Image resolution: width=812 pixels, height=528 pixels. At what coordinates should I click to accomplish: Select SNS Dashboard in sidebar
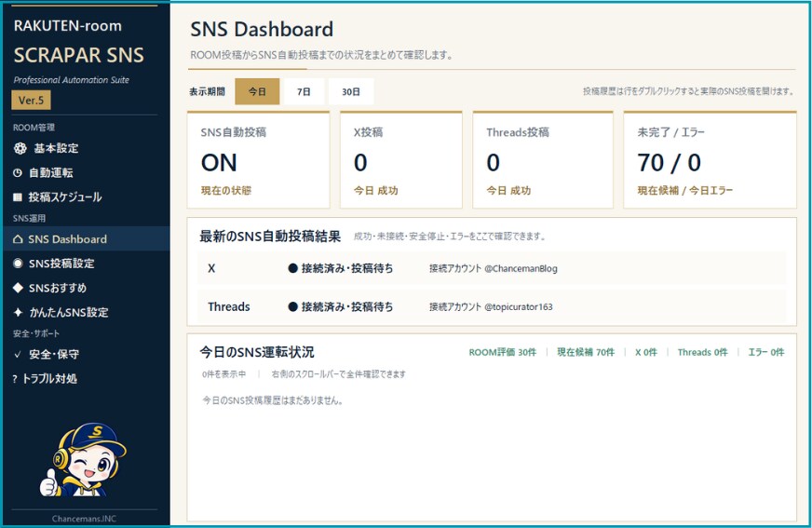point(86,239)
